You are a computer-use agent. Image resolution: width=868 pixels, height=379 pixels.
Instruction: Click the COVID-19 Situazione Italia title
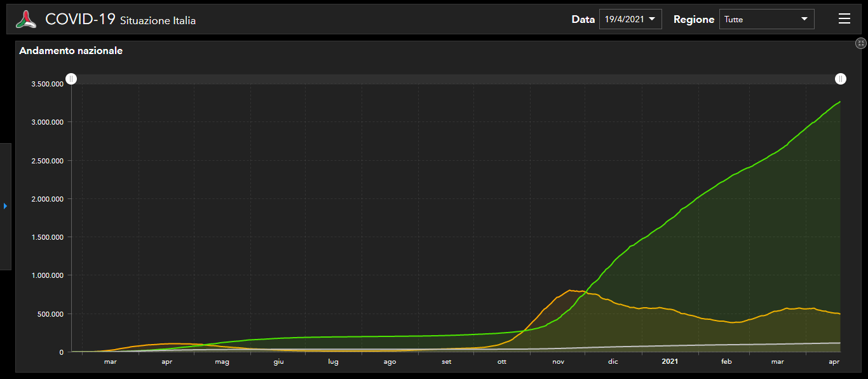[x=120, y=20]
